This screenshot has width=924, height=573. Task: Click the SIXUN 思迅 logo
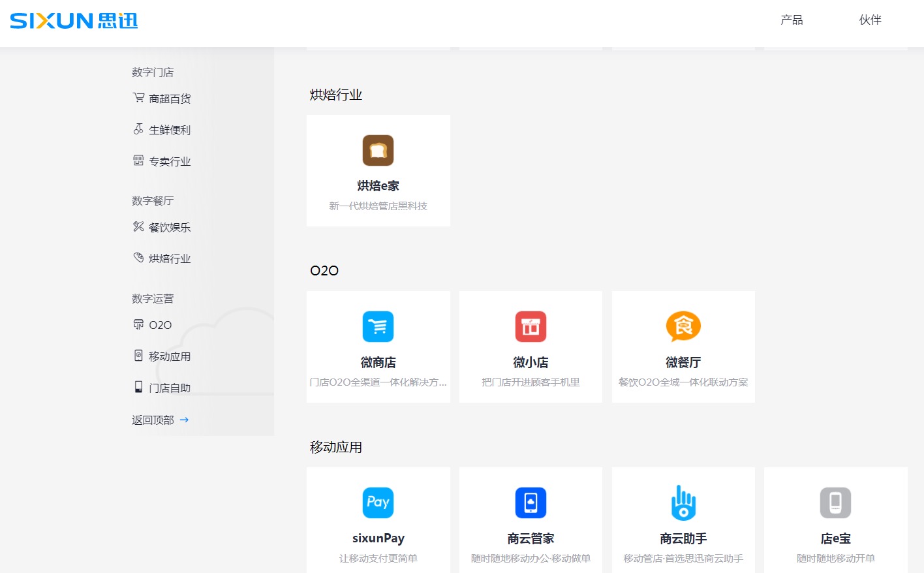[74, 21]
